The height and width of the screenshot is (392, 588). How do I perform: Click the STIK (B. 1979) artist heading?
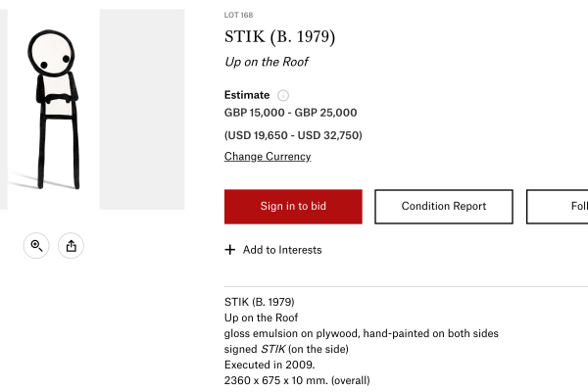(x=279, y=37)
